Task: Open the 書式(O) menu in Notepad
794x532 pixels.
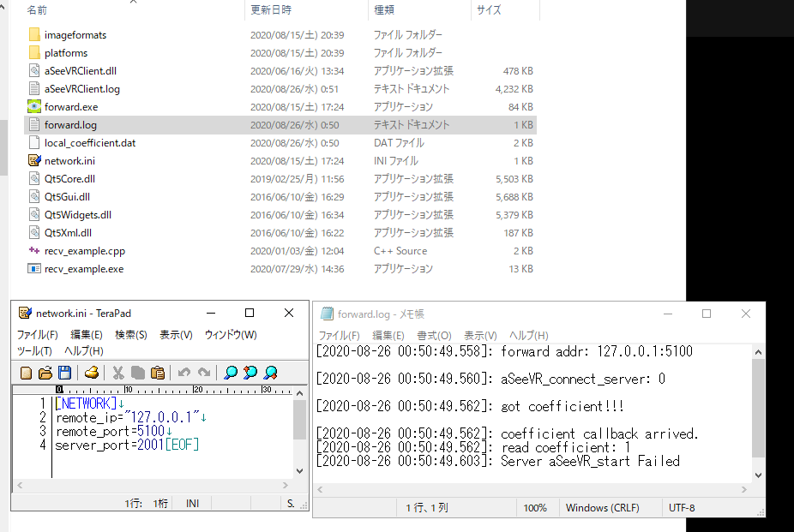Action: tap(434, 336)
